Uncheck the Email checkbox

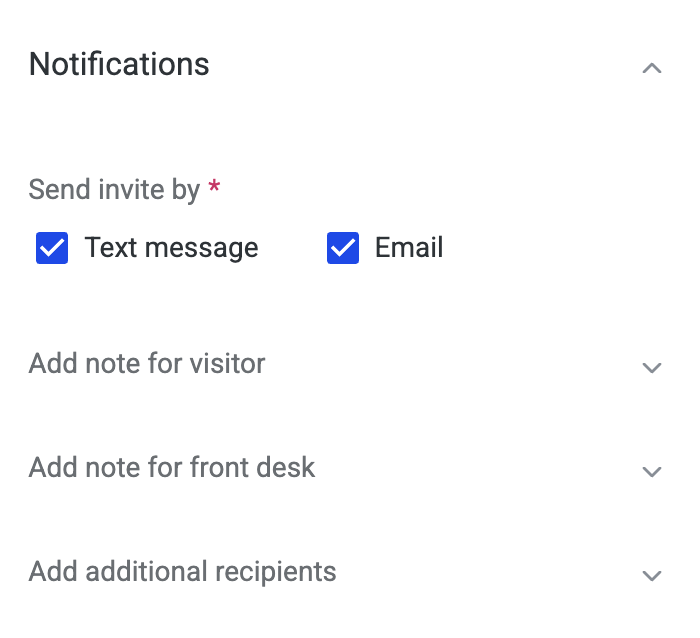[343, 248]
